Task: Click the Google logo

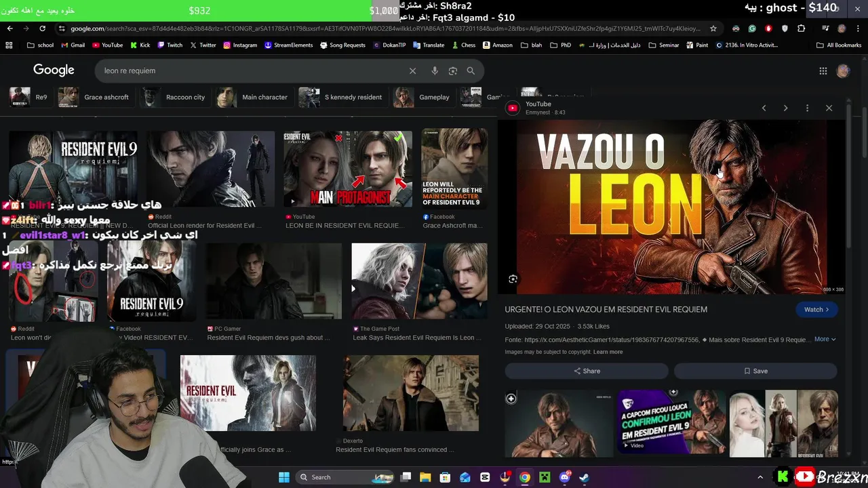Action: tap(54, 70)
